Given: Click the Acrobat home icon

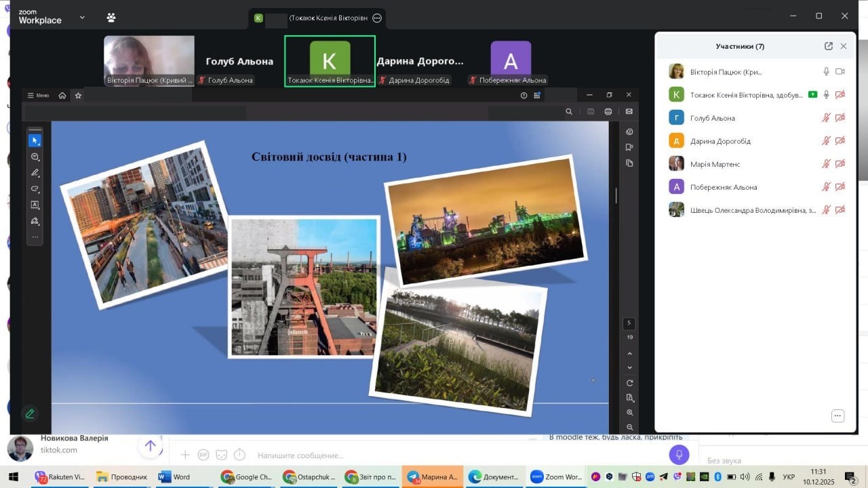Looking at the screenshot, I should (62, 96).
